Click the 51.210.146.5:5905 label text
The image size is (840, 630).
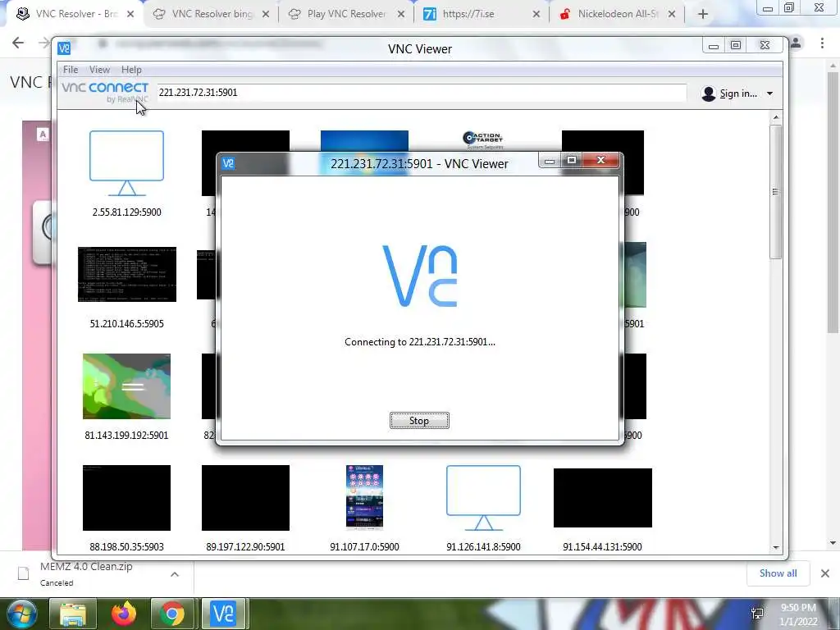pos(127,323)
